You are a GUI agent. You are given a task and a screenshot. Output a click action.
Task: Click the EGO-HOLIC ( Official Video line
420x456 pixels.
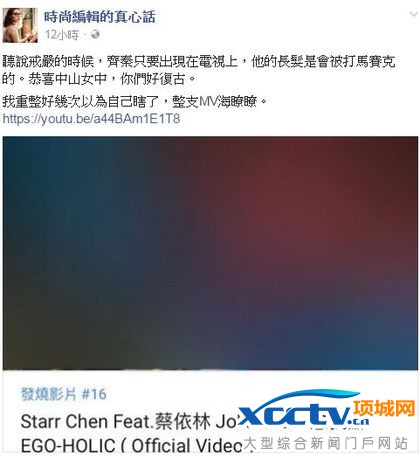131,445
